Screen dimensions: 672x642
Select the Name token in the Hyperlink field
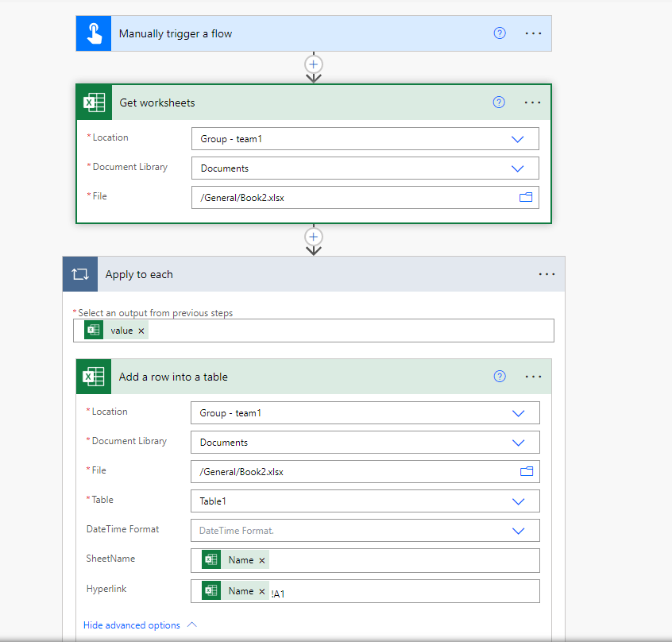235,590
